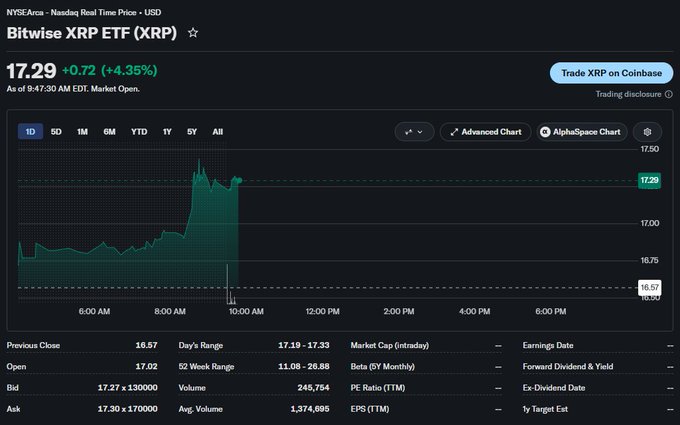Click the Bitwise XRP ETF (XRP) title
This screenshot has height=425, width=680.
click(x=92, y=33)
